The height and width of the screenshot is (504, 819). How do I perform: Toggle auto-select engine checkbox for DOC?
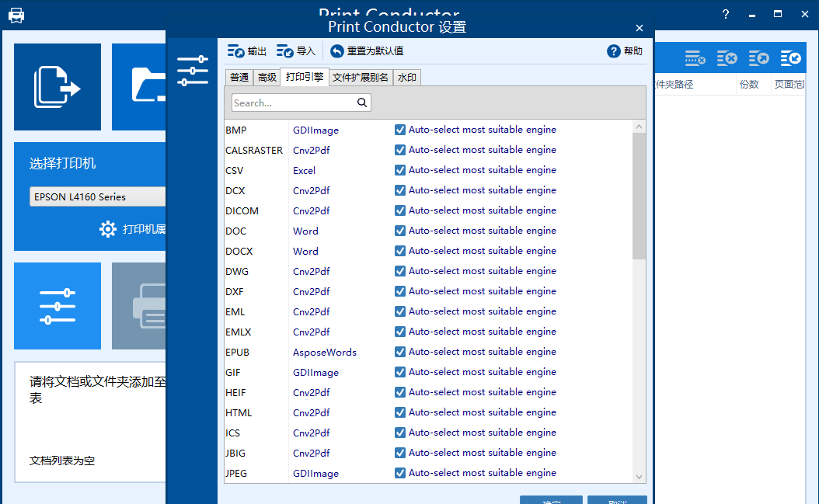click(x=400, y=231)
